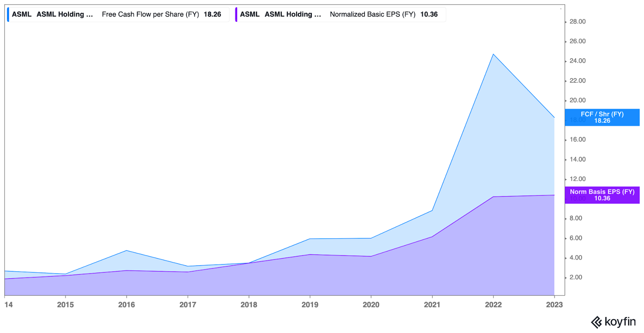
Task: Click the 2022 point on the purple EPS line
Action: point(493,197)
